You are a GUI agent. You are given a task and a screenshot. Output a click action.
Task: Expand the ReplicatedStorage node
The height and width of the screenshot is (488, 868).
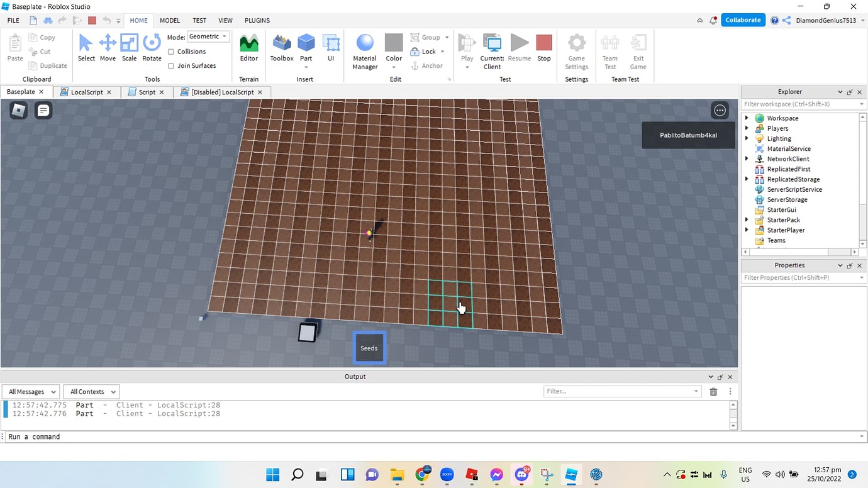[747, 179]
